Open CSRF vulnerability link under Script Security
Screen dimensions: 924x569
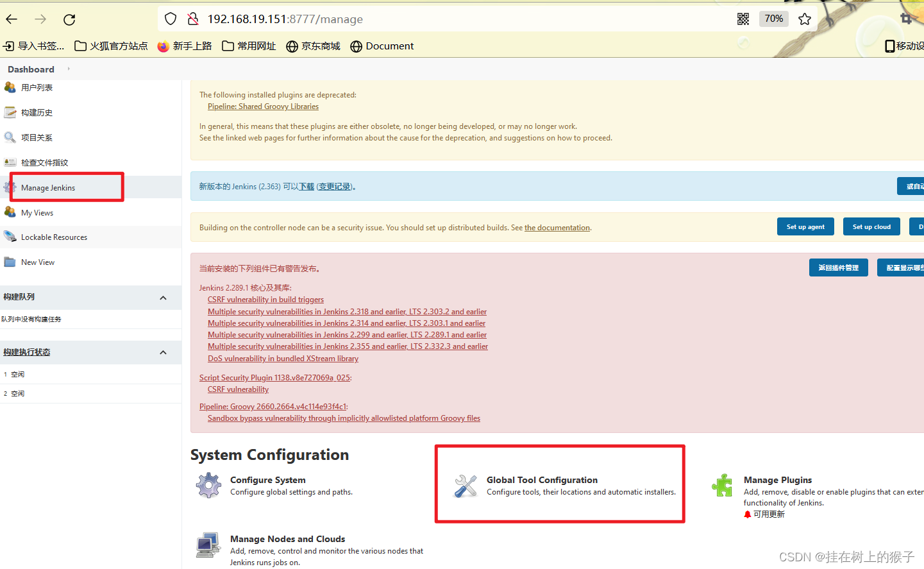(x=238, y=389)
